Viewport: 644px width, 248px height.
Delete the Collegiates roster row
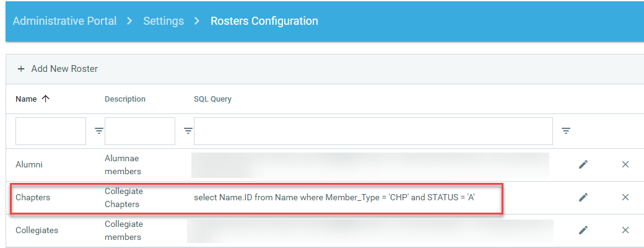click(625, 230)
